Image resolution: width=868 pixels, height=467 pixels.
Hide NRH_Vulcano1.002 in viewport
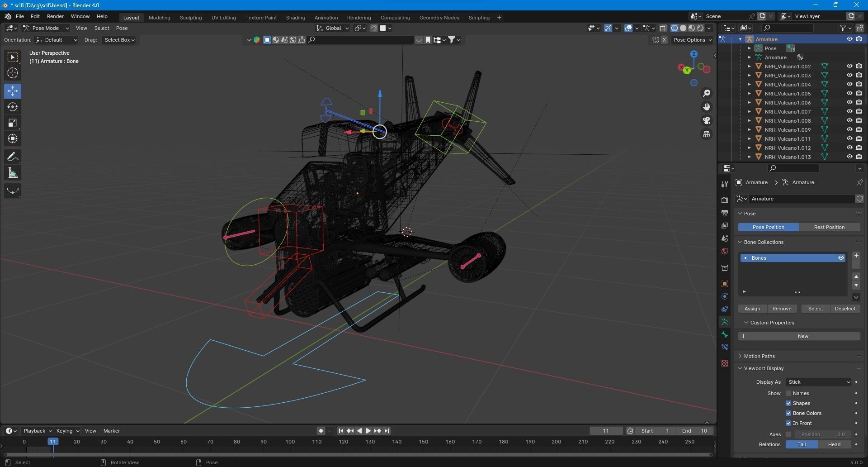point(849,66)
